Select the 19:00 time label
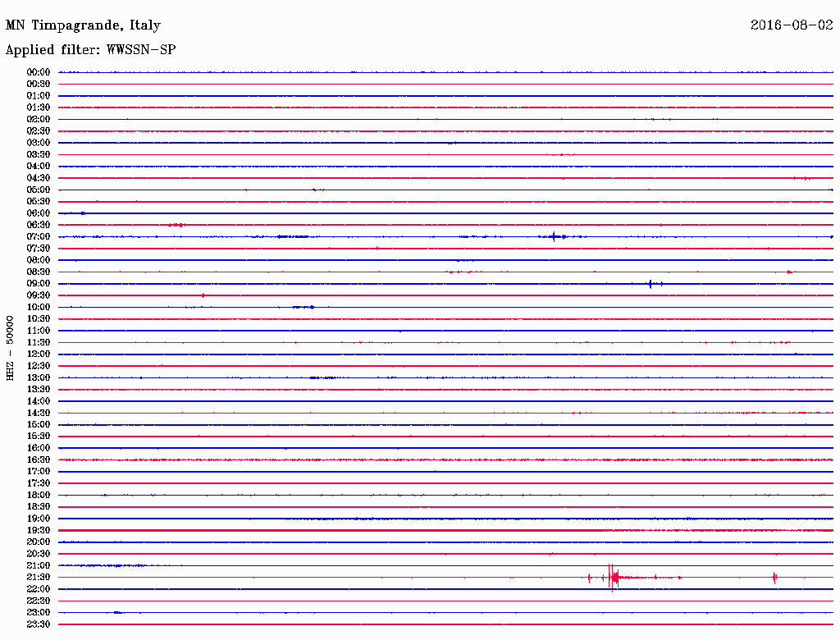840x640 pixels. click(39, 519)
